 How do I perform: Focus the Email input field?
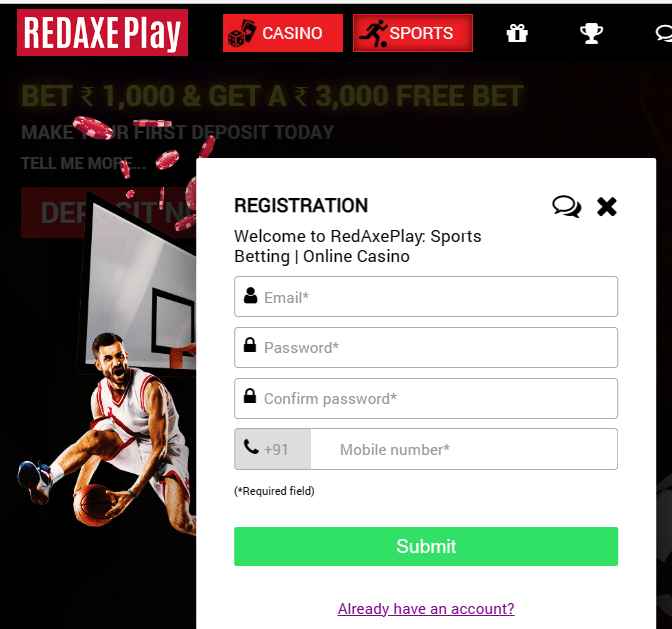click(426, 297)
